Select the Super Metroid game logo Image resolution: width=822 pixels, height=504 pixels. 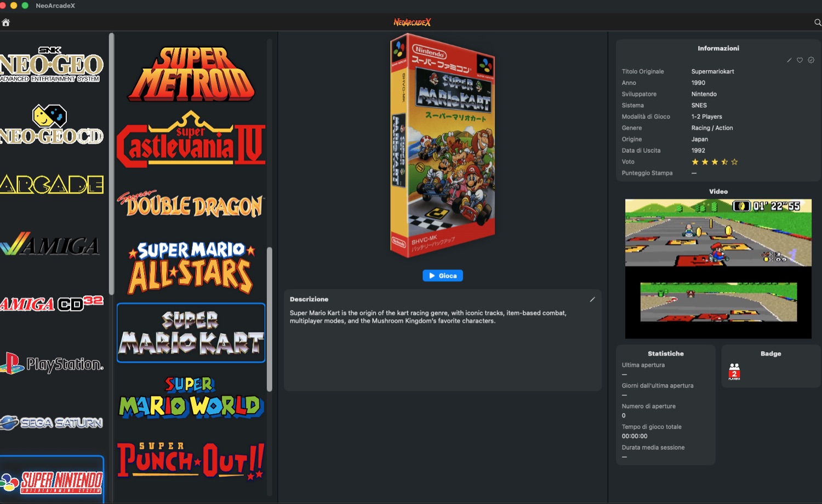point(191,75)
